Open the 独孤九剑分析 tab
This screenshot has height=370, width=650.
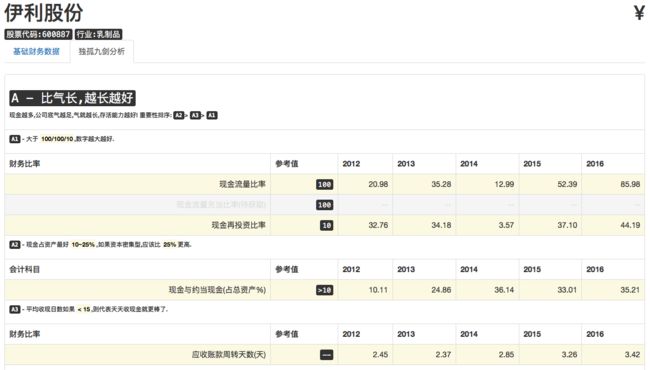click(102, 51)
